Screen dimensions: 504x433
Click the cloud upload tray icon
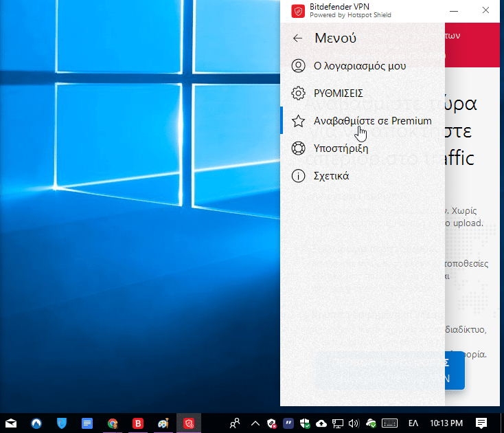click(321, 423)
